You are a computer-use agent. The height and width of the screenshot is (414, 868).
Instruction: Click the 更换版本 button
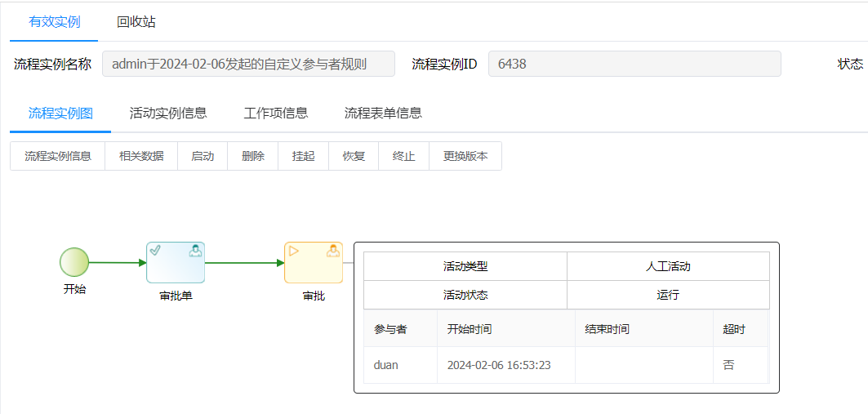point(465,156)
